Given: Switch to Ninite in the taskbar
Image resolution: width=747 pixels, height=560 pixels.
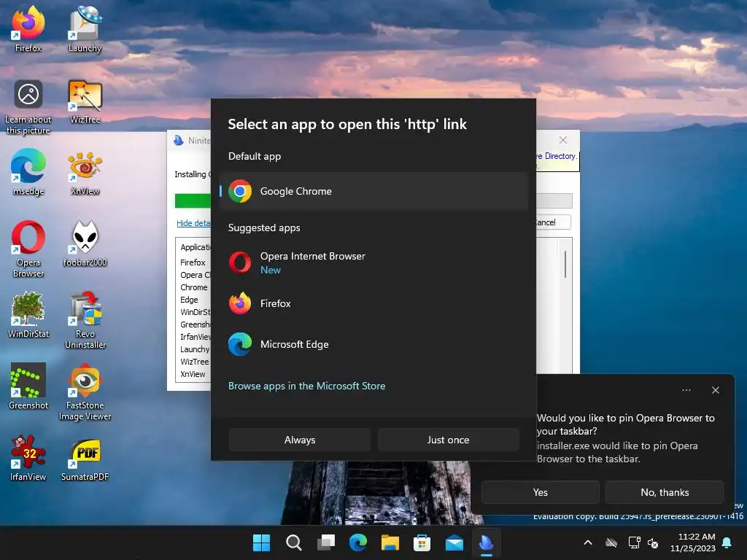Looking at the screenshot, I should [x=487, y=542].
